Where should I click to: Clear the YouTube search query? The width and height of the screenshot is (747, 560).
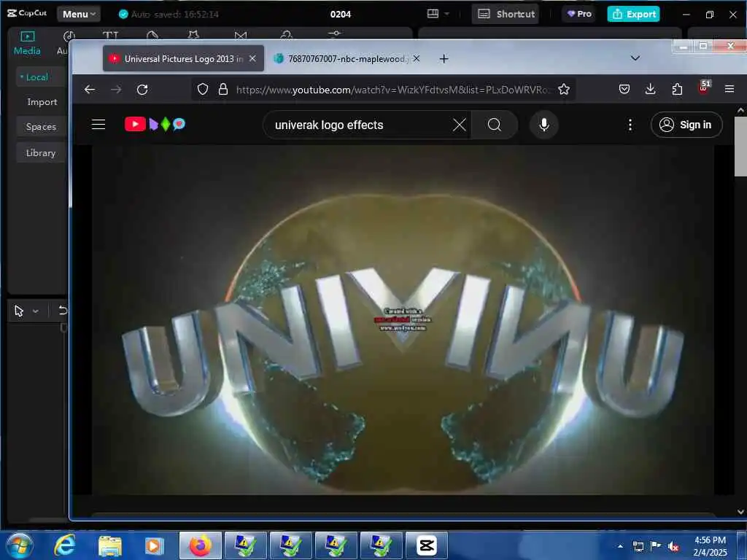pos(460,125)
